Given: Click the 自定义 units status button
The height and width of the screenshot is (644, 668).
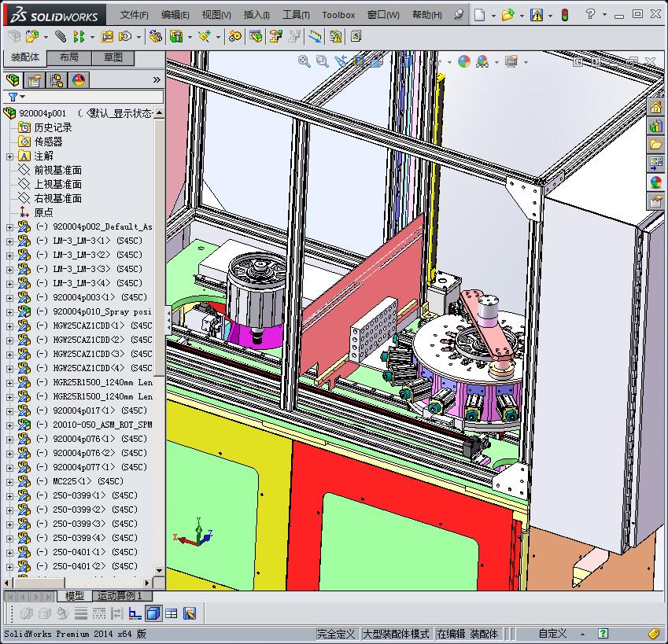Looking at the screenshot, I should 552,634.
